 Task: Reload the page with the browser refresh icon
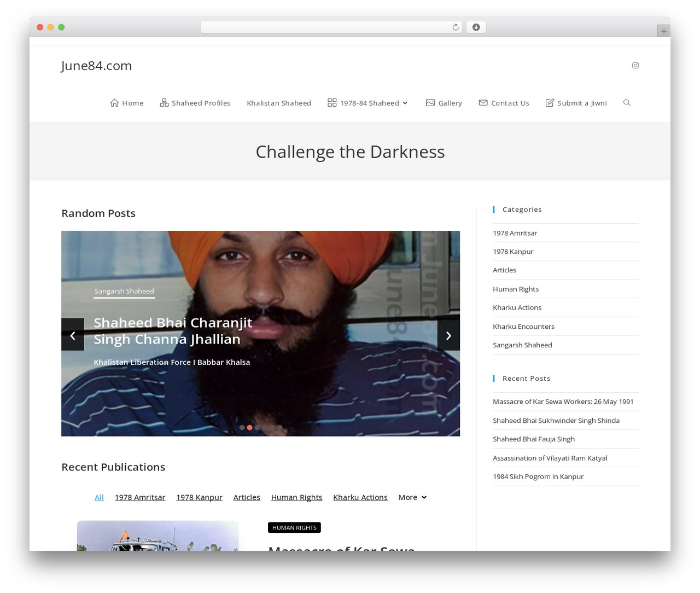pyautogui.click(x=455, y=27)
